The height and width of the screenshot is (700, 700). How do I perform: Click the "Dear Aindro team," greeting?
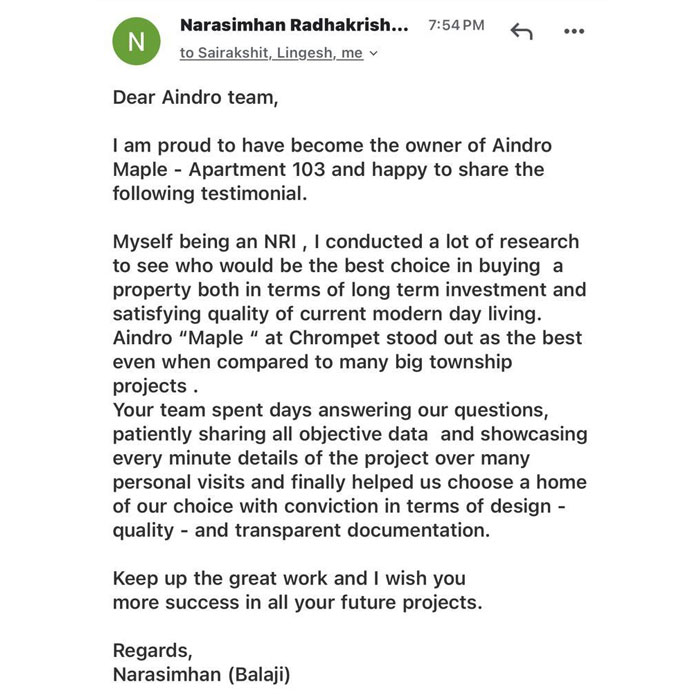click(194, 97)
